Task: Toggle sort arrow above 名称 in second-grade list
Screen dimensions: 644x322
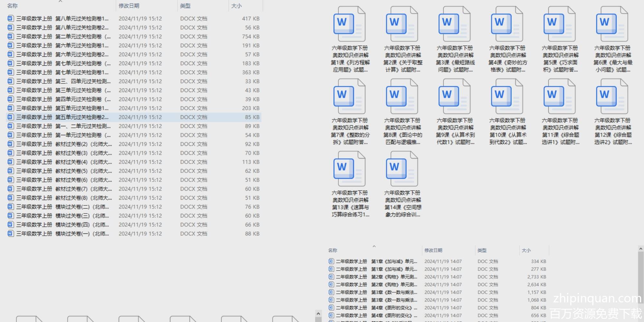Action: pos(374,246)
